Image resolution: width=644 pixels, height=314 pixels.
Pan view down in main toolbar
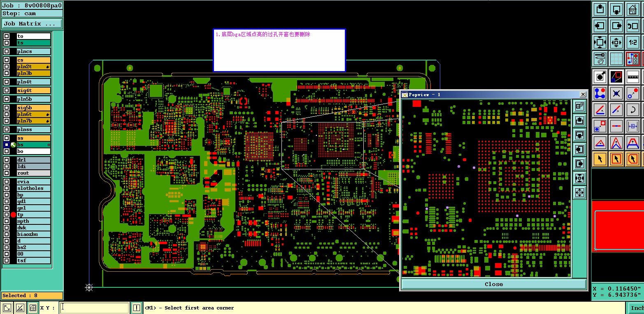(x=616, y=9)
